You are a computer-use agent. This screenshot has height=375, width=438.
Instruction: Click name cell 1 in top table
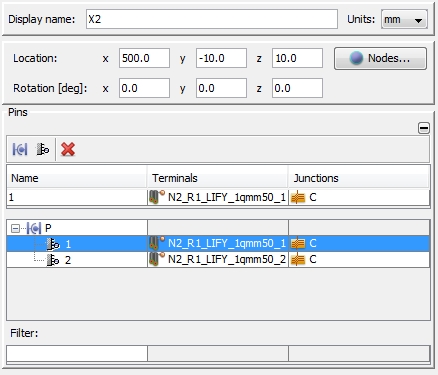tap(77, 197)
